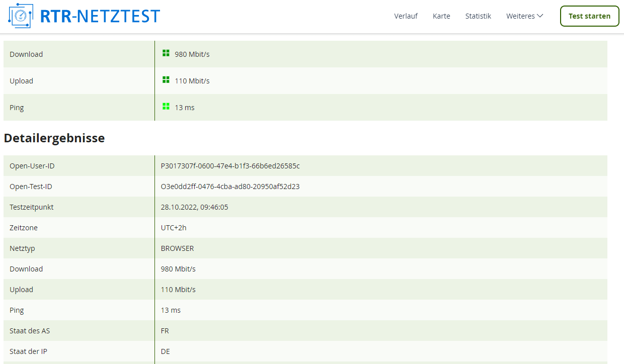Click the RTR-Netztest logo icon

(21, 16)
